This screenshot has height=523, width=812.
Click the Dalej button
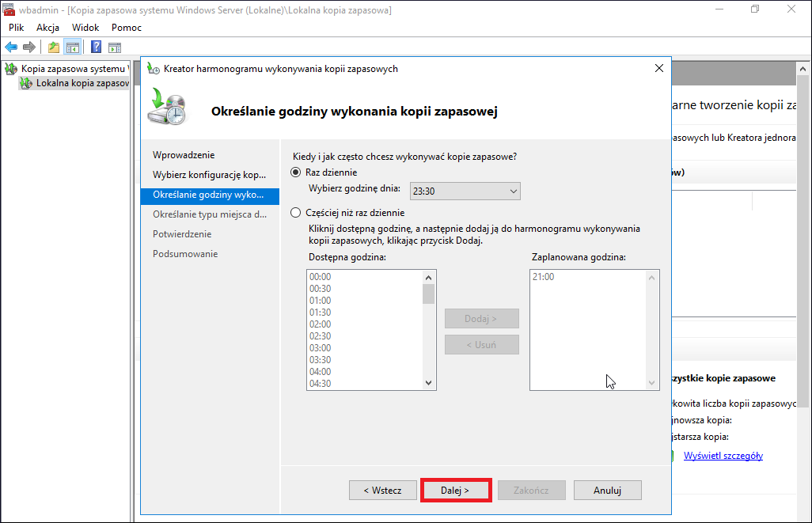click(x=455, y=491)
